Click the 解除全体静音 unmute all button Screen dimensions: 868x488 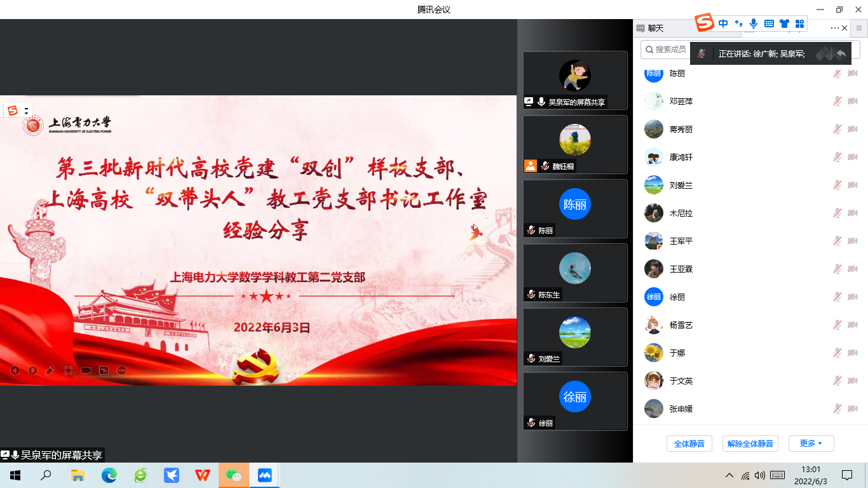coord(750,443)
